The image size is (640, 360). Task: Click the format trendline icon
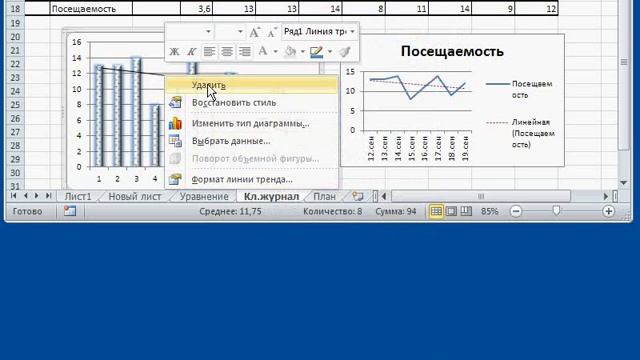click(x=176, y=179)
